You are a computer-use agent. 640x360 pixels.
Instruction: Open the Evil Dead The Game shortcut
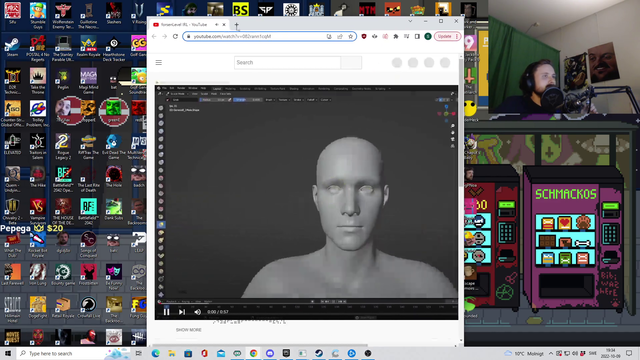(113, 146)
